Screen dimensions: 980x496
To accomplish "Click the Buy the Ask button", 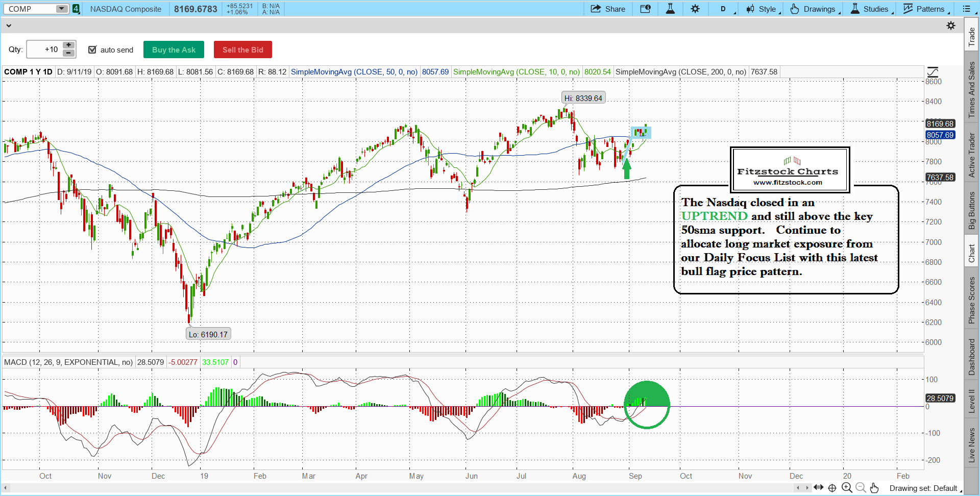I will click(x=174, y=49).
